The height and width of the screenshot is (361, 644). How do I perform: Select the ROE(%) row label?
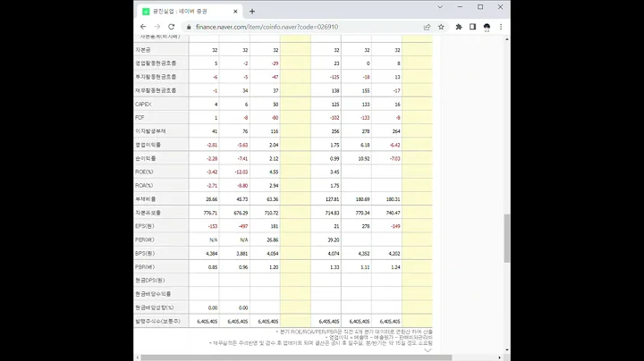click(144, 172)
